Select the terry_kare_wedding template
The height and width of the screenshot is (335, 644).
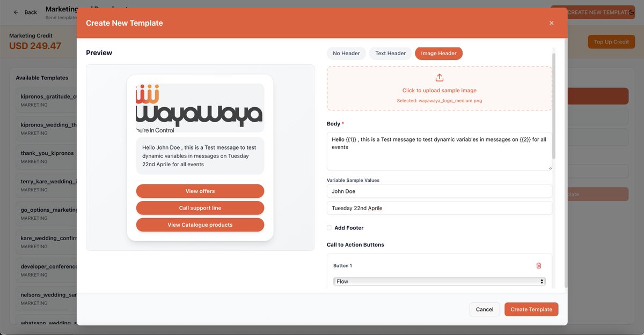point(47,184)
